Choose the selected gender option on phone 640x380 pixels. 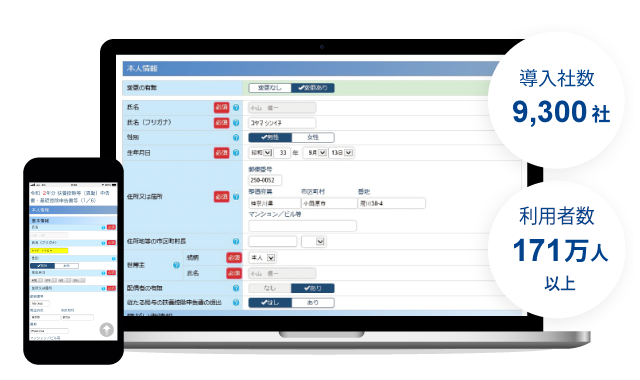(x=42, y=266)
